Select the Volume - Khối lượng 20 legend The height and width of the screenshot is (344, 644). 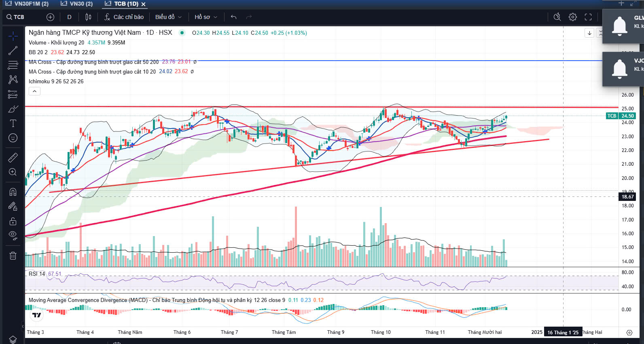tap(56, 42)
